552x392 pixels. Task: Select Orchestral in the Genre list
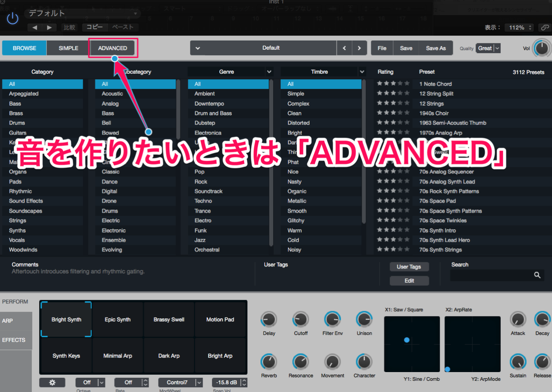point(228,249)
